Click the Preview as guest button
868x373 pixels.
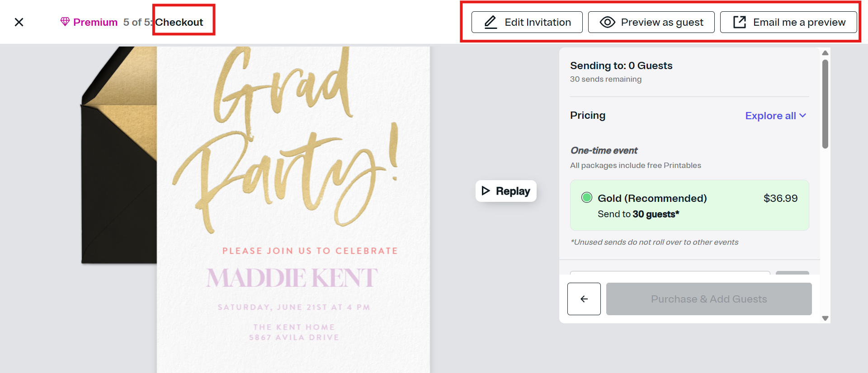(x=651, y=22)
